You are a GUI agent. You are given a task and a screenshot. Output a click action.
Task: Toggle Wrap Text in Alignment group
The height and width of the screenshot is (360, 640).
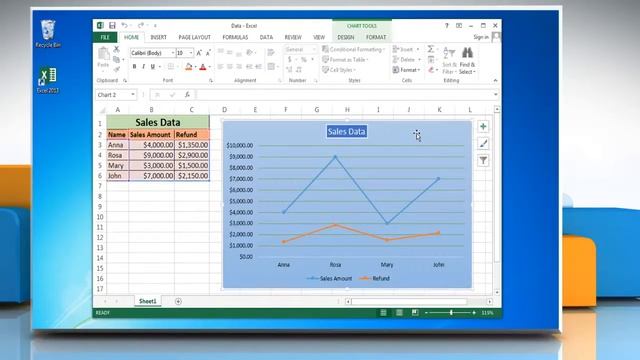coord(271,52)
